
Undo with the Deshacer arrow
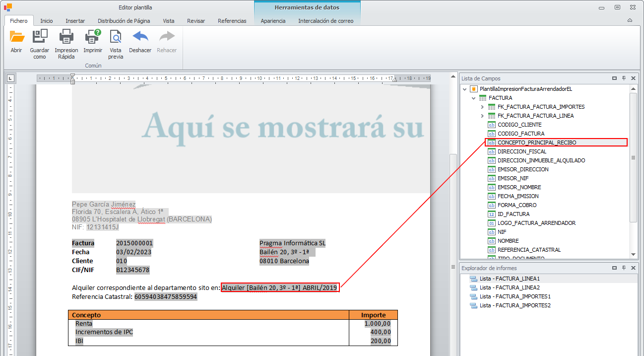pos(140,37)
